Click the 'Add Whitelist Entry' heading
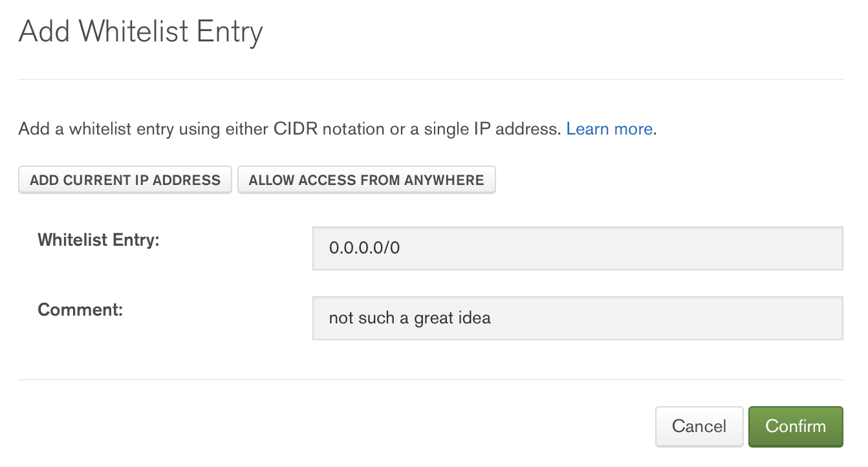The image size is (868, 467). click(140, 31)
